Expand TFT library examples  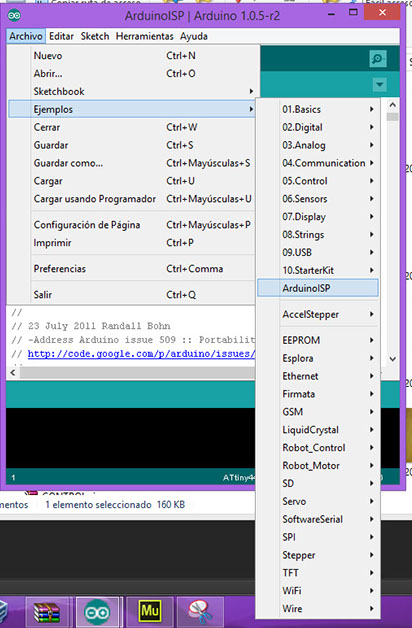tap(318, 573)
